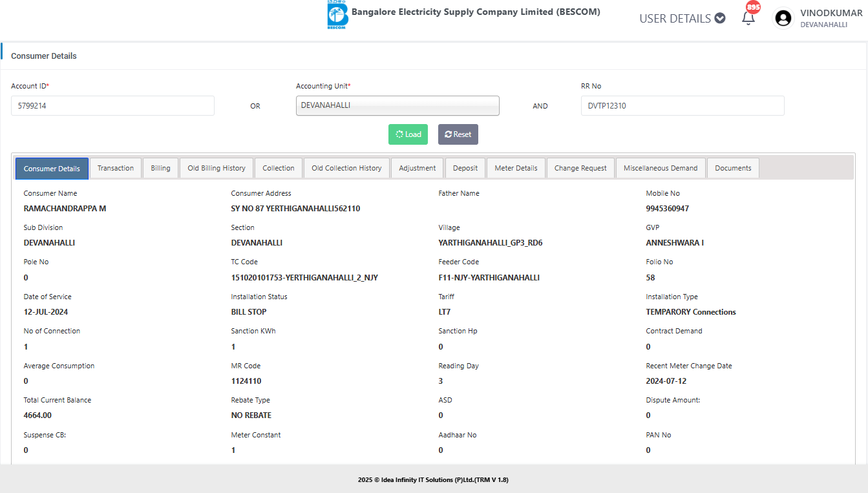Switch to the Documents tab
868x493 pixels.
[733, 168]
